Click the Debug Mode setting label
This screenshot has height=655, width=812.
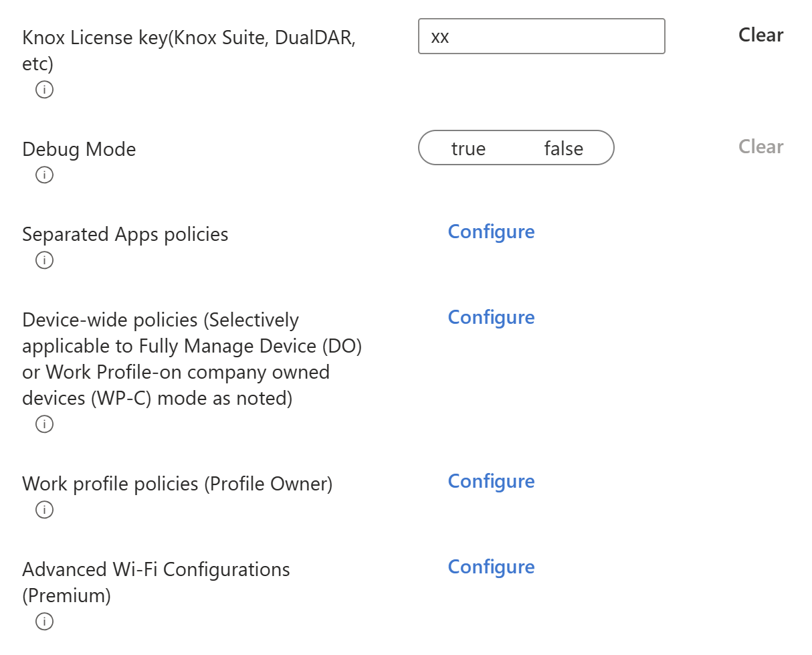78,149
